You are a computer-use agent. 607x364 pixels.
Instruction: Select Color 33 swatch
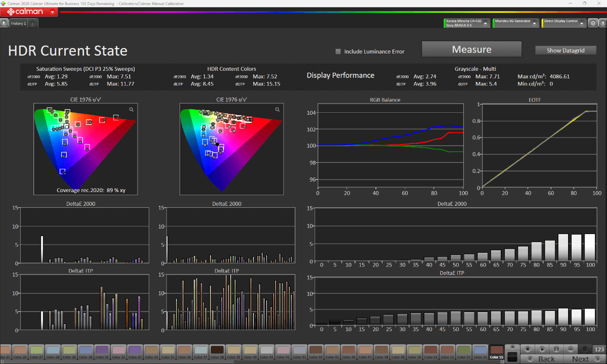pos(135,351)
